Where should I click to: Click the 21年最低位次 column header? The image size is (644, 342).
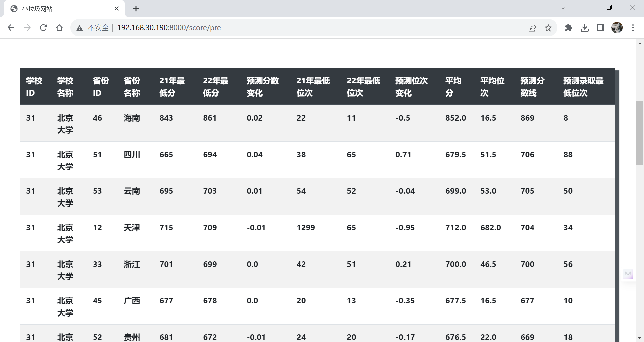click(x=313, y=87)
